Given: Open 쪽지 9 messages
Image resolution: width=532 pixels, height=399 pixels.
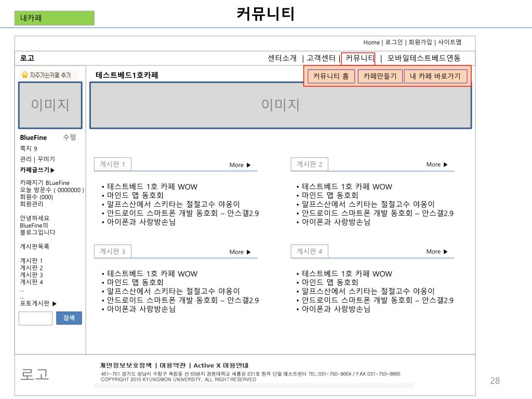Looking at the screenshot, I should pos(29,149).
